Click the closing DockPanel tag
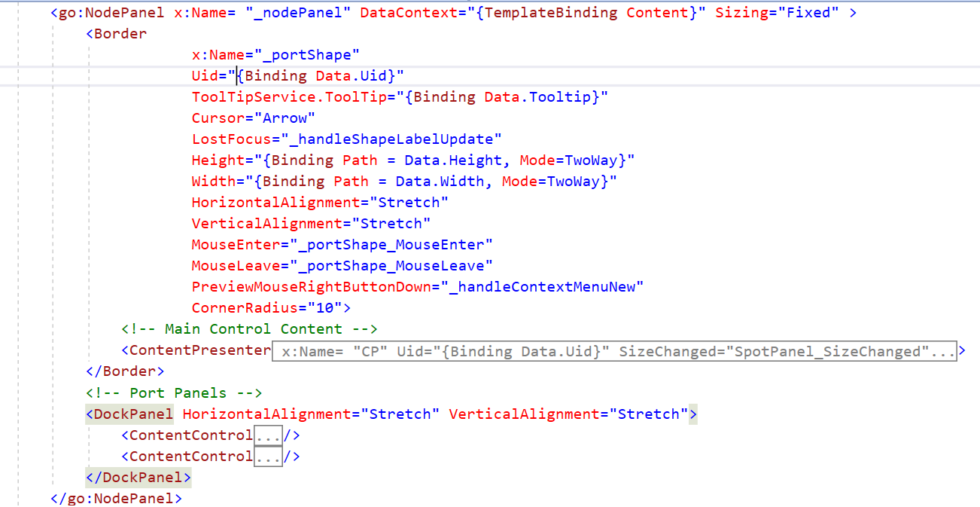 pos(138,477)
